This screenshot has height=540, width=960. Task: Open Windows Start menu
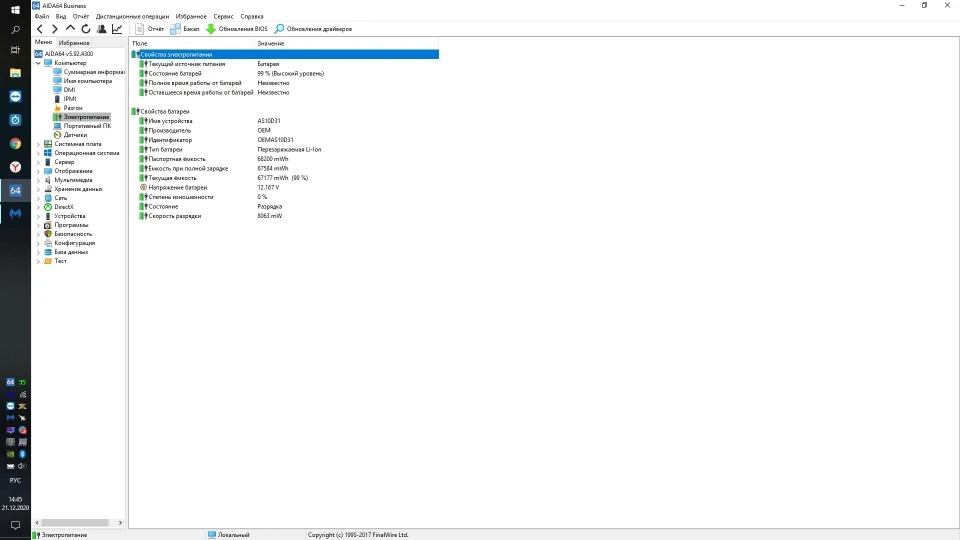pos(15,9)
